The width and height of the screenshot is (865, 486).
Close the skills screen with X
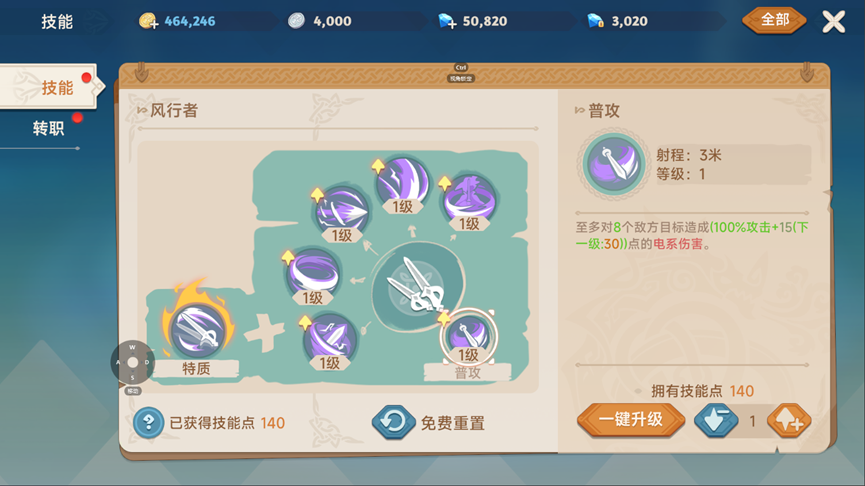point(833,22)
